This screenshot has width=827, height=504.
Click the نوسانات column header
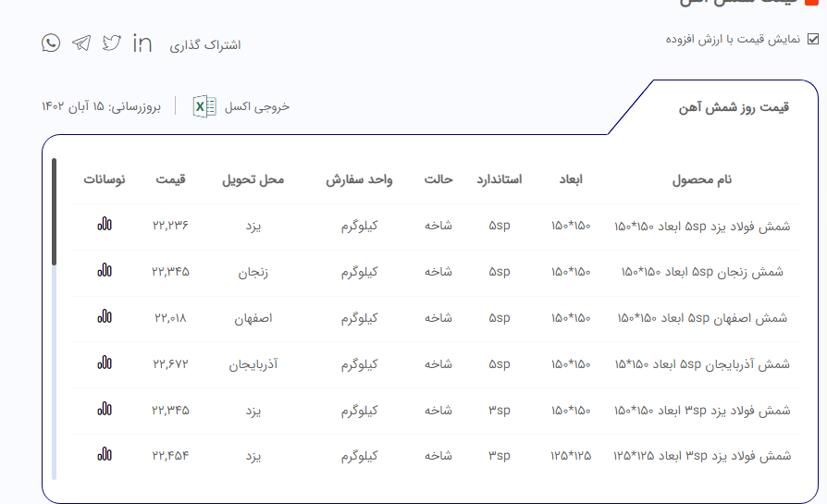(105, 179)
